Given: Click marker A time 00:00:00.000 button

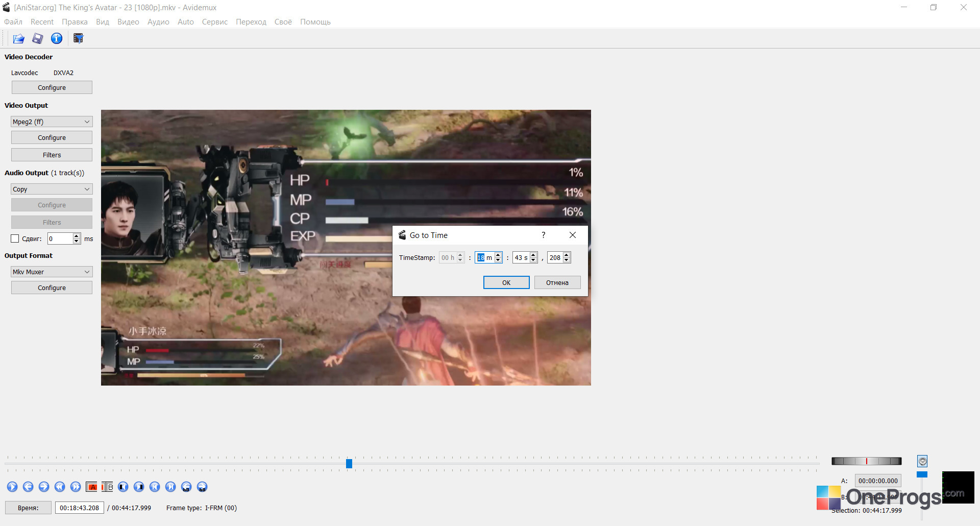Looking at the screenshot, I should 878,481.
